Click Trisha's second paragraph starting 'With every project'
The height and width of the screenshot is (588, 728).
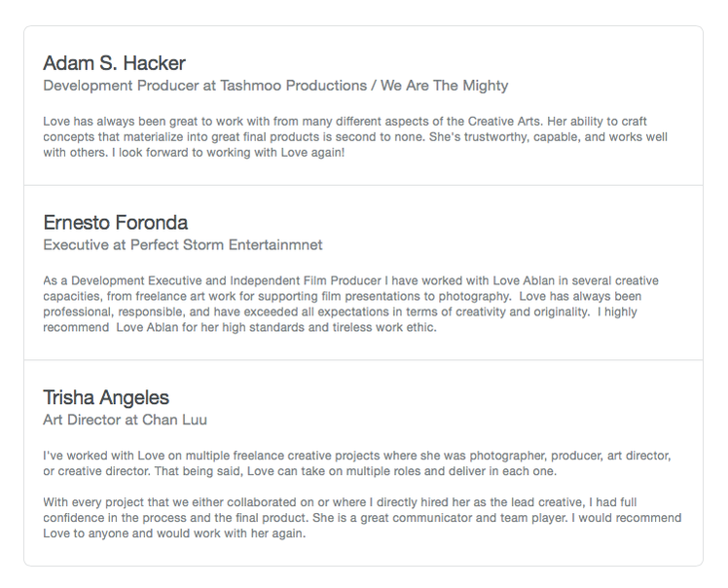pyautogui.click(x=362, y=518)
